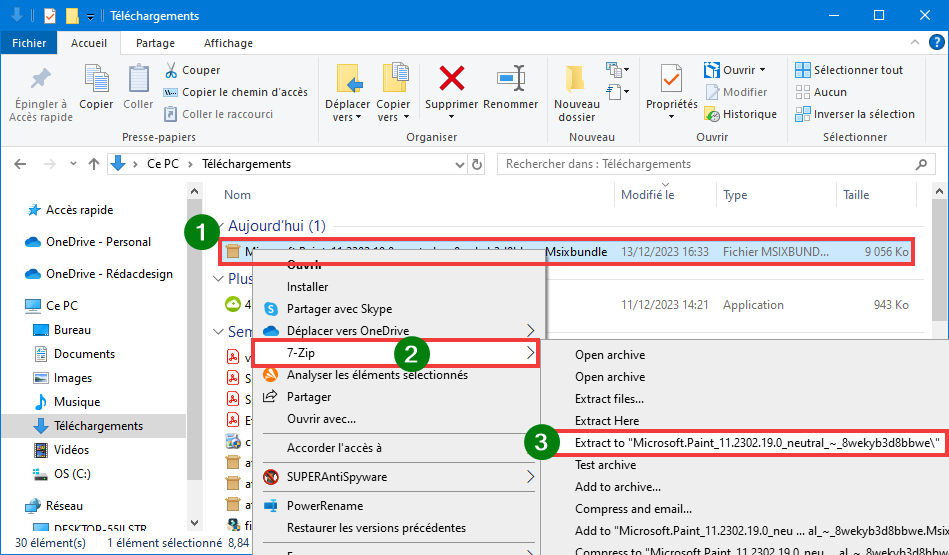Click Sélectionner tout

coord(849,70)
